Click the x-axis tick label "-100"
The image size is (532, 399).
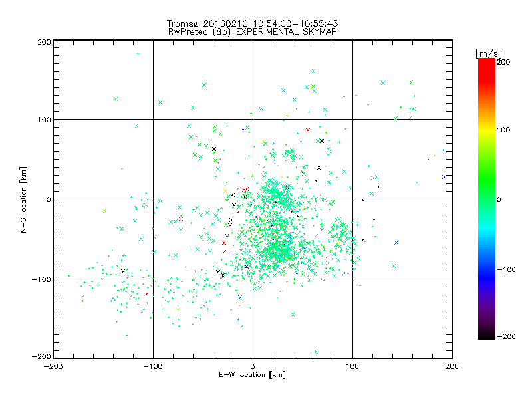(x=153, y=366)
